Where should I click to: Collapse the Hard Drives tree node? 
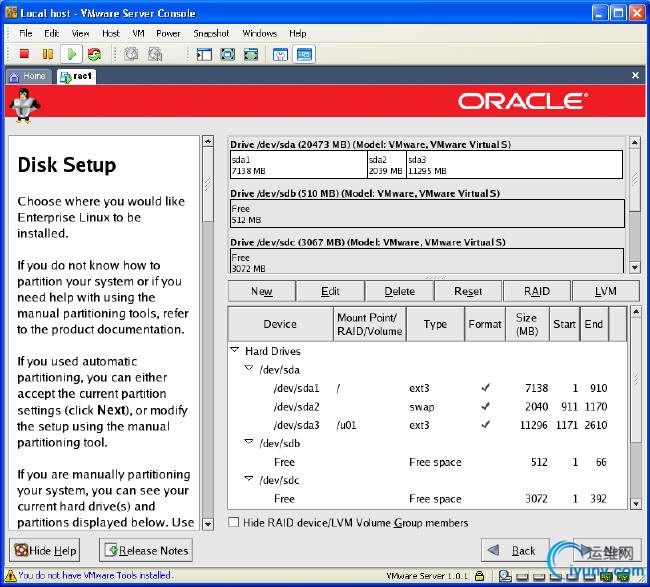235,351
